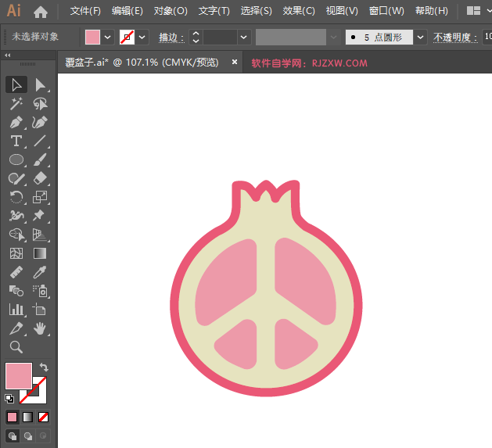Switch paint mode to Gradient
Screen dimensions: 492x448
click(27, 417)
